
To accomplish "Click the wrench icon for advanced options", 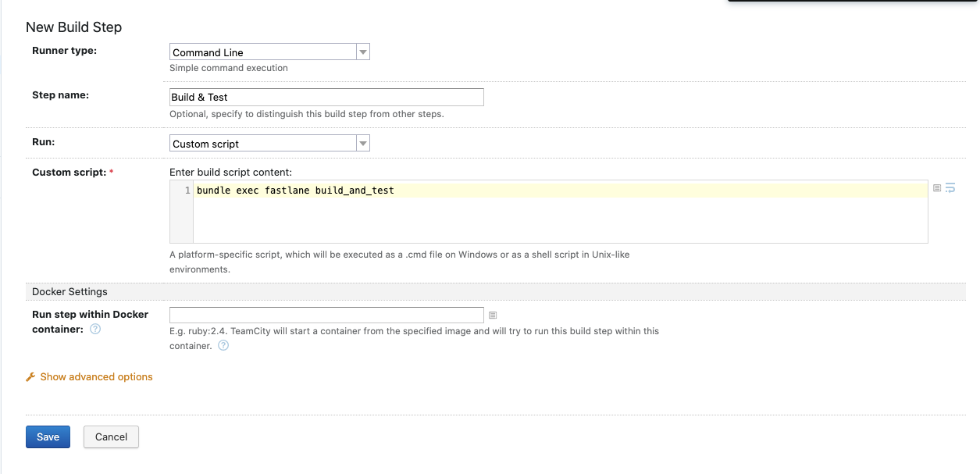I will click(x=30, y=377).
